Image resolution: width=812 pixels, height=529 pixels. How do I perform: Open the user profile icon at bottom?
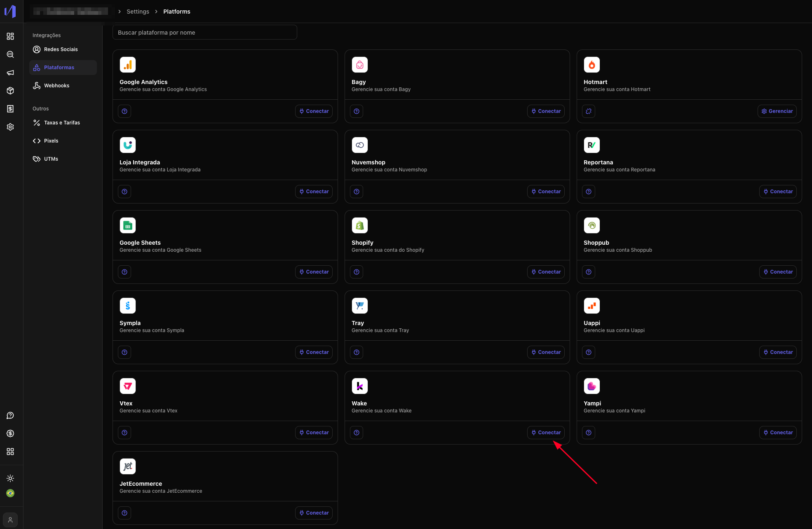point(10,520)
